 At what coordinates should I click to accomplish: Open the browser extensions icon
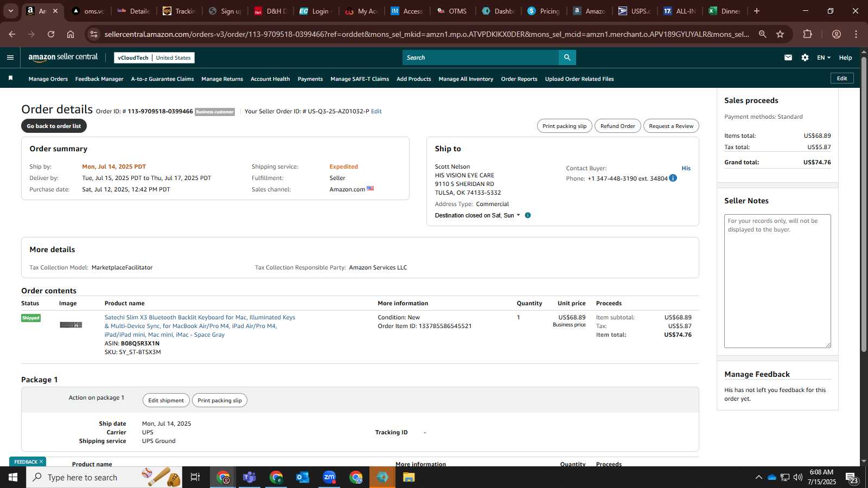point(807,34)
